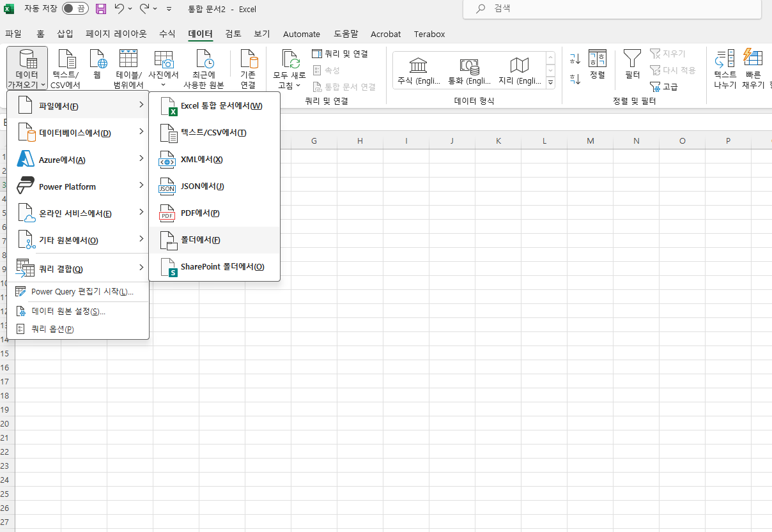This screenshot has width=772, height=532.
Task: Switch to the 도움말 tab
Action: (346, 34)
